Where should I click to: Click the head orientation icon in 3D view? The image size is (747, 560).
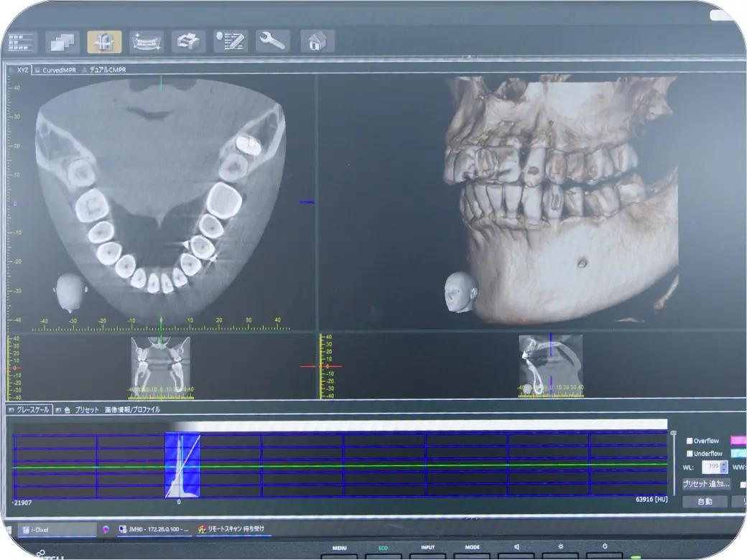(x=460, y=291)
